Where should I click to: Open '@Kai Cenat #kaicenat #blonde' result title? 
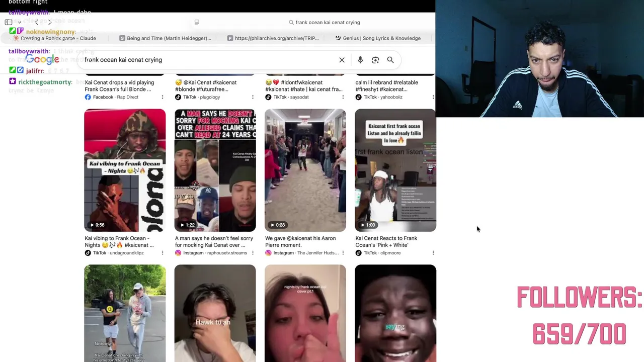pyautogui.click(x=206, y=85)
